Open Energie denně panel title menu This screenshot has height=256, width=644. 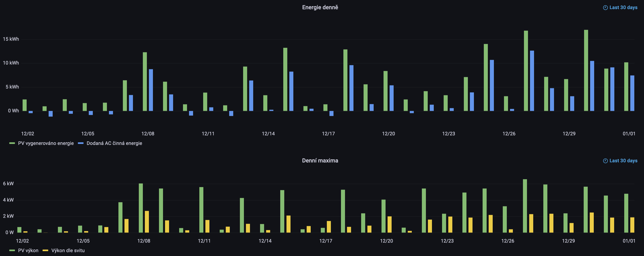[320, 7]
